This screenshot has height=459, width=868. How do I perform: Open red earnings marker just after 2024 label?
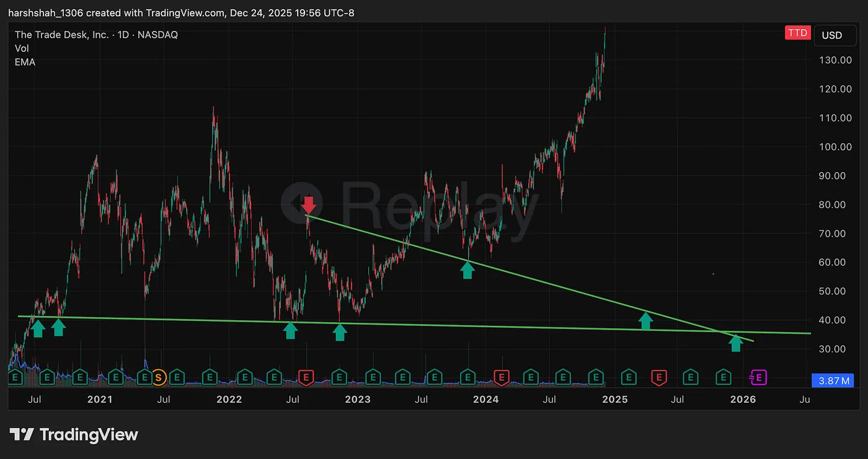pos(501,377)
